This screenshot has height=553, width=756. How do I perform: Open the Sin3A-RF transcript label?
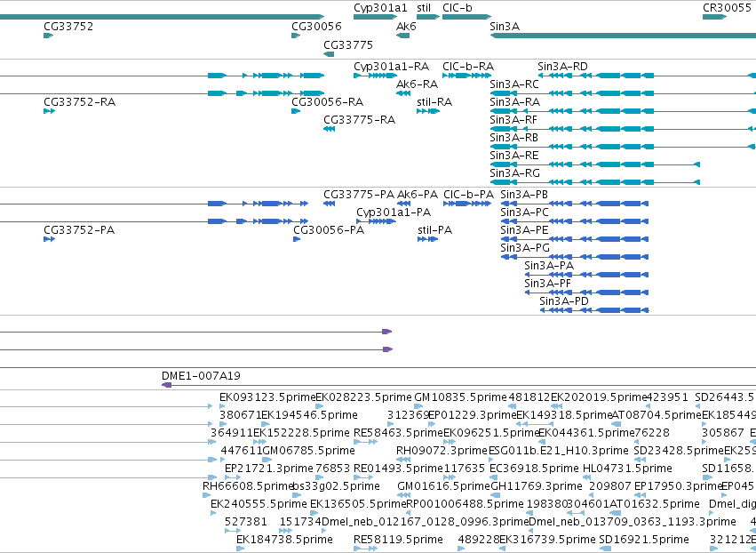pyautogui.click(x=513, y=120)
